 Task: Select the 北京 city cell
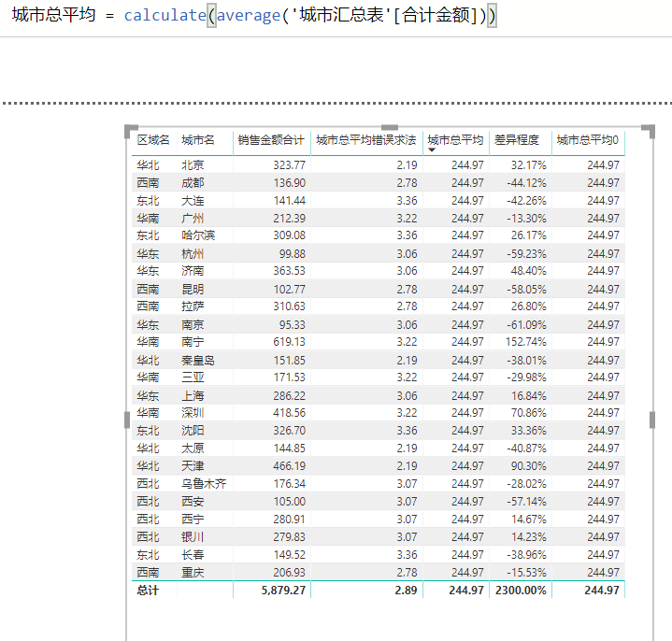click(x=193, y=165)
